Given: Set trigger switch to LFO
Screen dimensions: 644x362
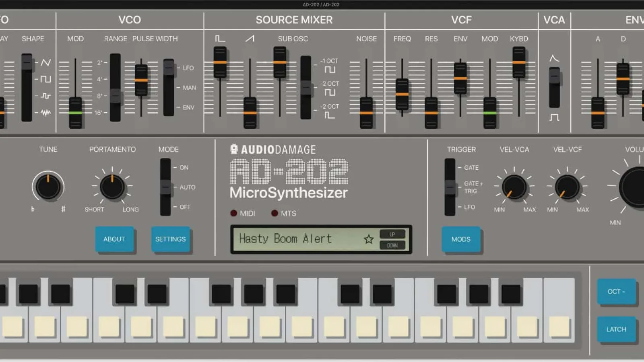Looking at the screenshot, I should click(x=469, y=207).
